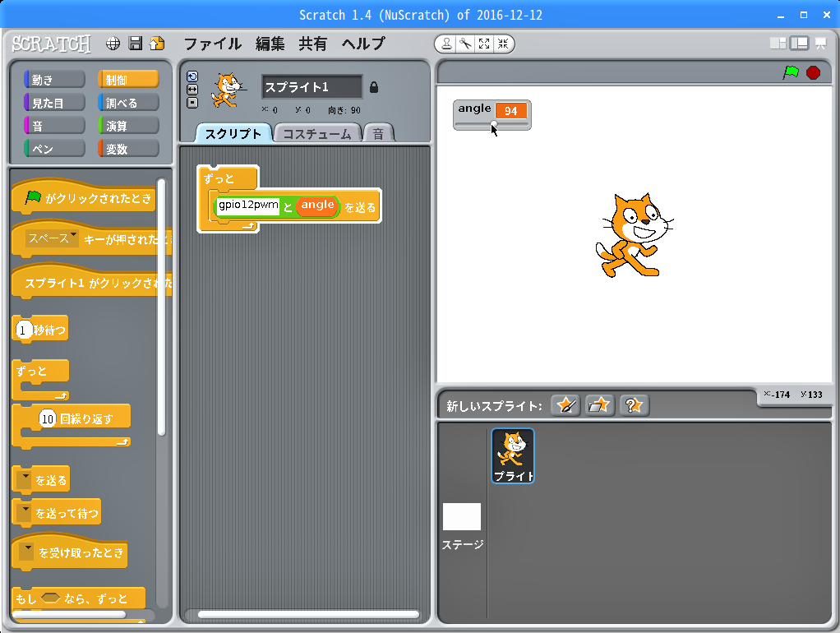Click the green flag to start scripts
The height and width of the screenshot is (633, 840).
[791, 72]
